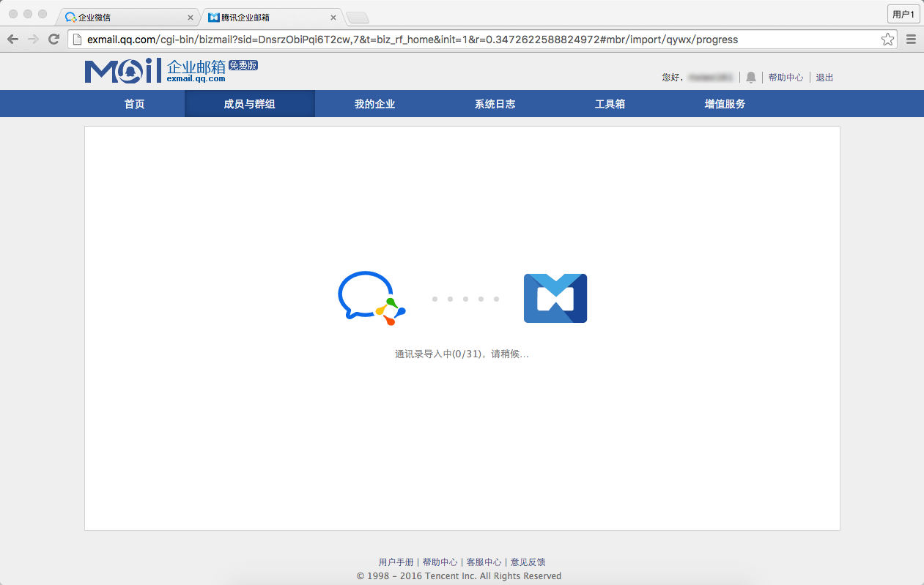924x585 pixels.
Task: Click the browser back arrow
Action: pos(12,40)
